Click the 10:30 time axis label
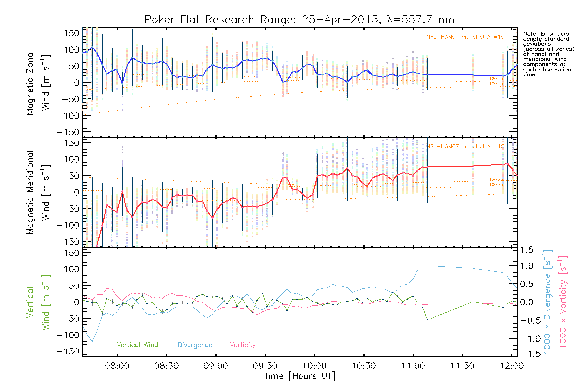The image size is (588, 392). tap(364, 366)
